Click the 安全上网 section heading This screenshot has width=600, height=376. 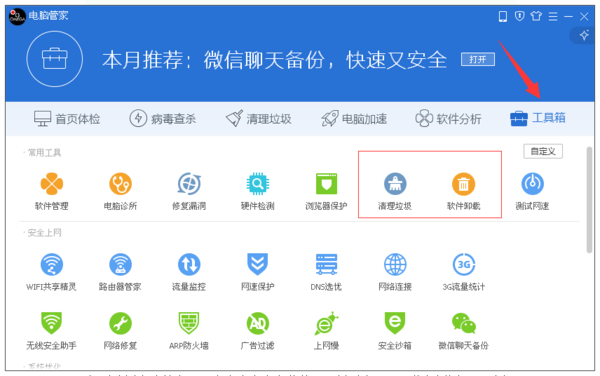coord(44,233)
